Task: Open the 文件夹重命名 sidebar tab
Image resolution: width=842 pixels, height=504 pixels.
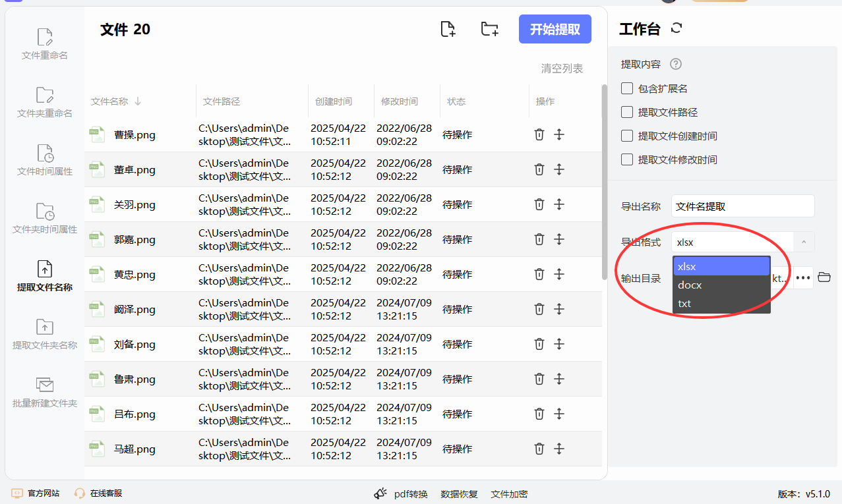Action: (45, 102)
